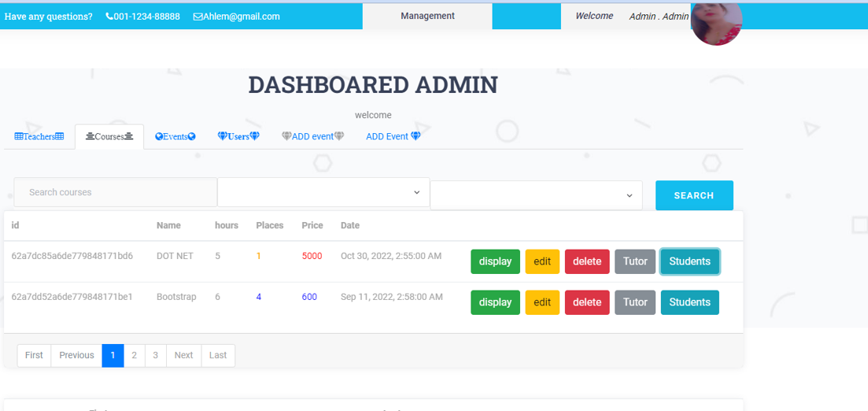The width and height of the screenshot is (868, 411).
Task: Open the Users tab
Action: (x=238, y=137)
